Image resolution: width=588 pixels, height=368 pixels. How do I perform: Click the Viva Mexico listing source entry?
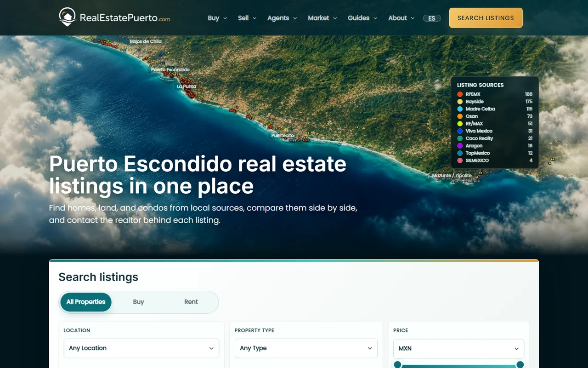tap(495, 131)
